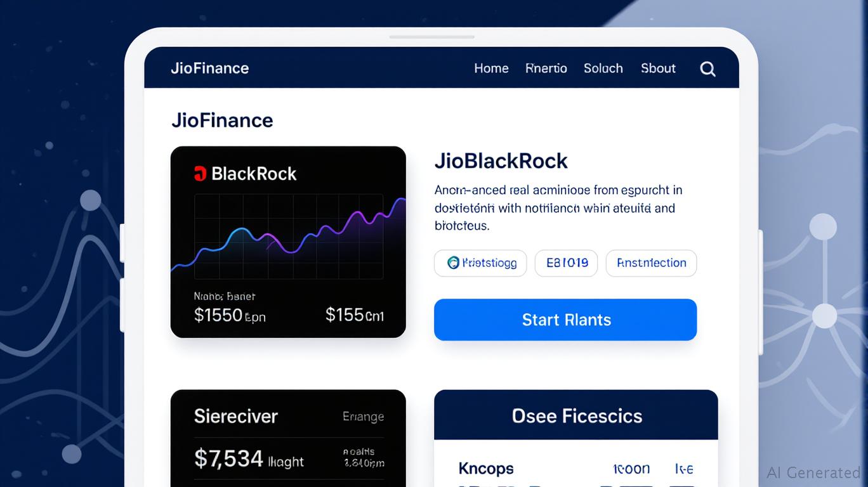Viewport: 868px width, 487px height.
Task: Select the E81019 chip
Action: (x=566, y=263)
